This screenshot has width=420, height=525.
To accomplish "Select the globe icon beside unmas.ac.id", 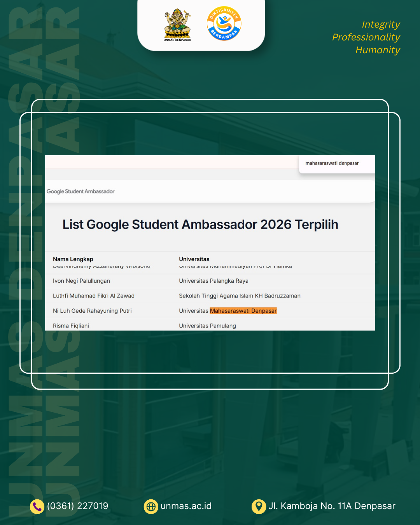I will tap(151, 506).
